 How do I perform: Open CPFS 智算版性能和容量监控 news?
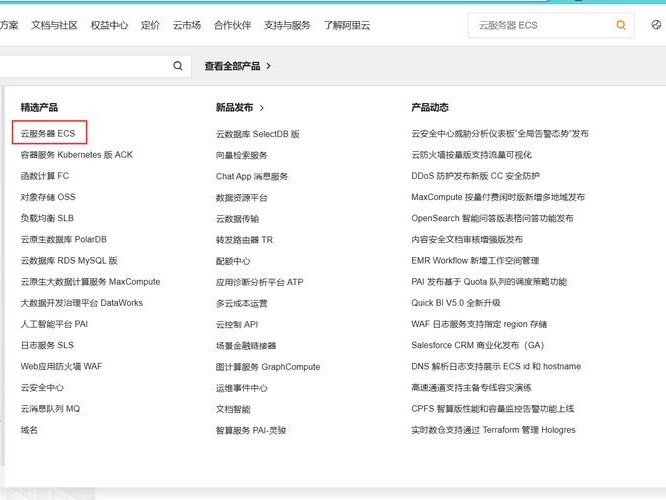[x=493, y=409]
